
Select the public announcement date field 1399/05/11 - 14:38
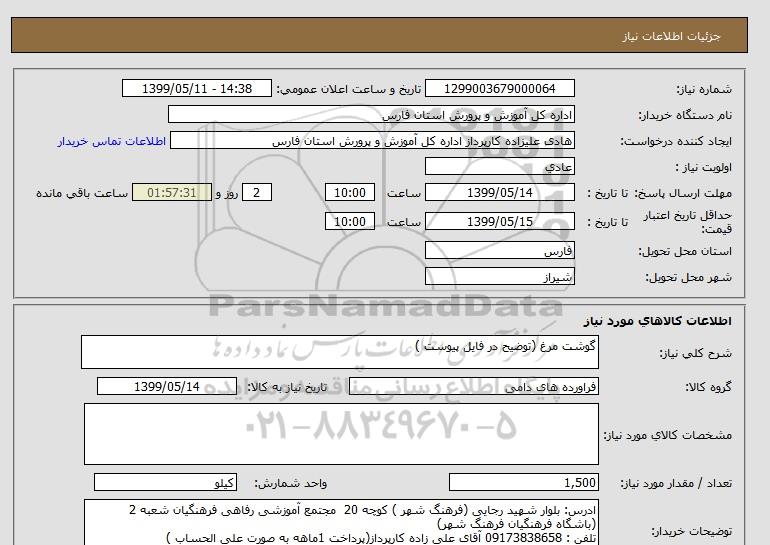[x=197, y=88]
